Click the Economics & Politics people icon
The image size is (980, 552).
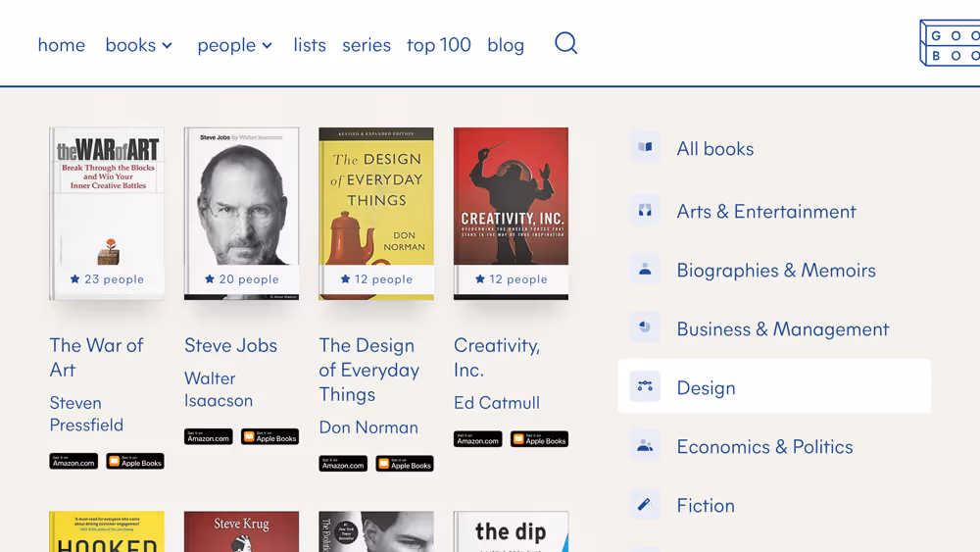click(x=645, y=446)
